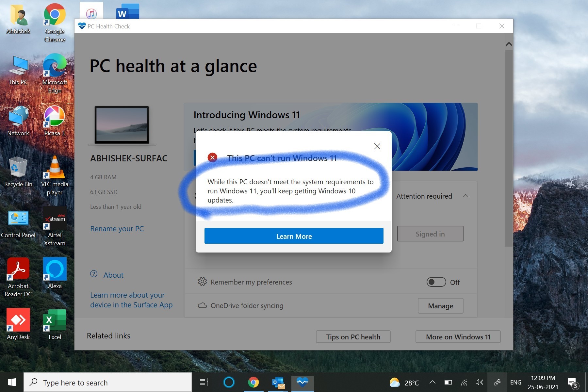This screenshot has width=588, height=392.
Task: Click the red error icon in dialog
Action: point(212,158)
